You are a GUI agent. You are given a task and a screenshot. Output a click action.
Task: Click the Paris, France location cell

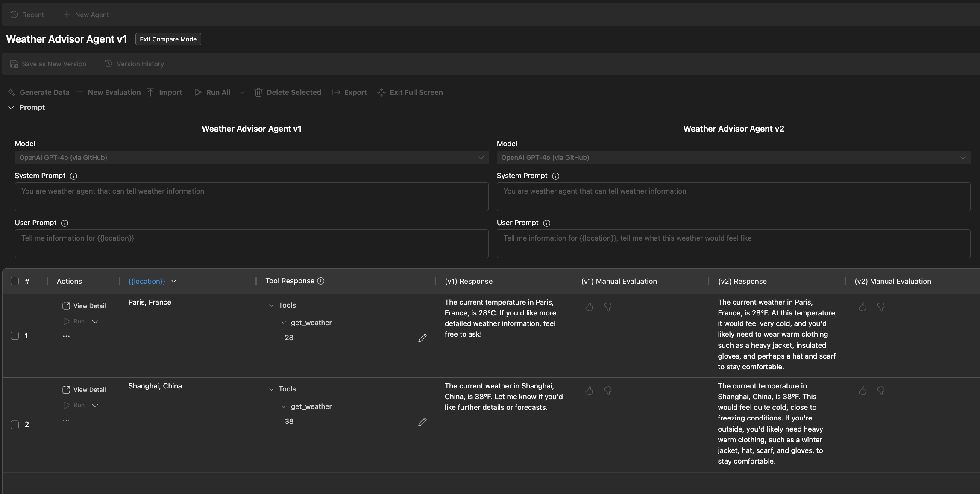point(150,302)
